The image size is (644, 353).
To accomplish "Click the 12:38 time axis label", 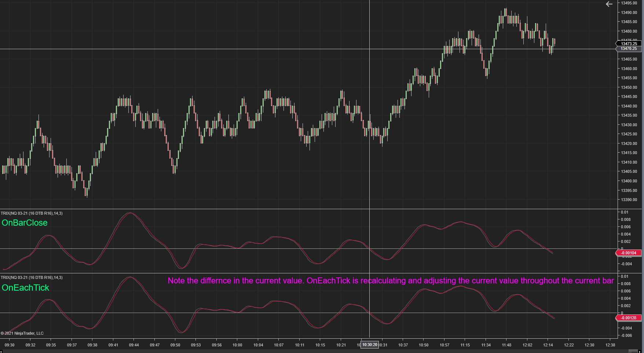I will (610, 345).
